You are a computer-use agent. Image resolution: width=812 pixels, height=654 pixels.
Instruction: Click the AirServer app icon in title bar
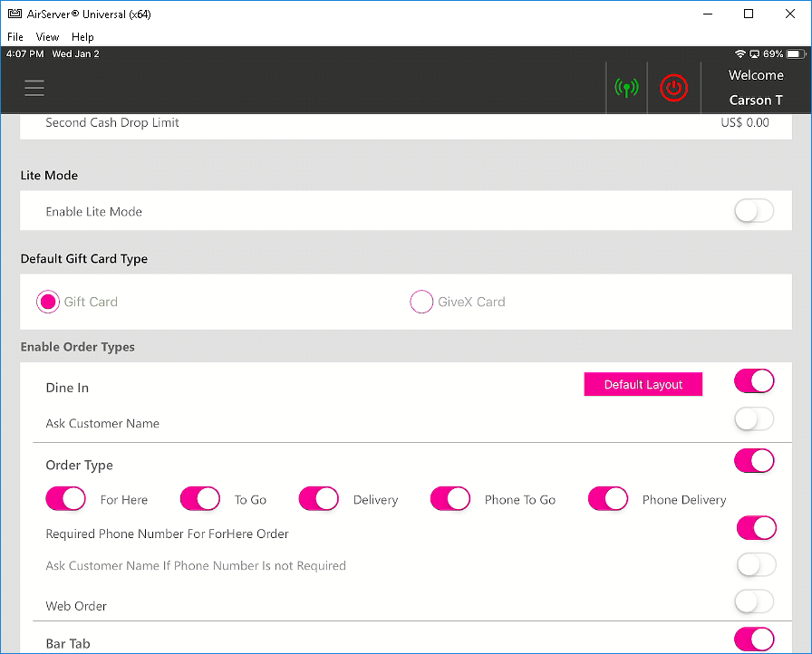click(x=14, y=14)
